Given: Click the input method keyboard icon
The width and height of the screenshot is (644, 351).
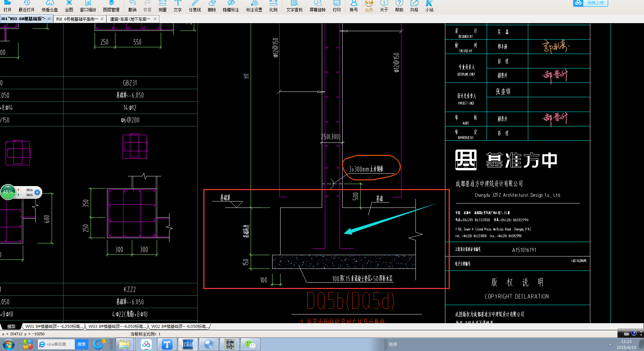Looking at the screenshot, I should pyautogui.click(x=626, y=334).
